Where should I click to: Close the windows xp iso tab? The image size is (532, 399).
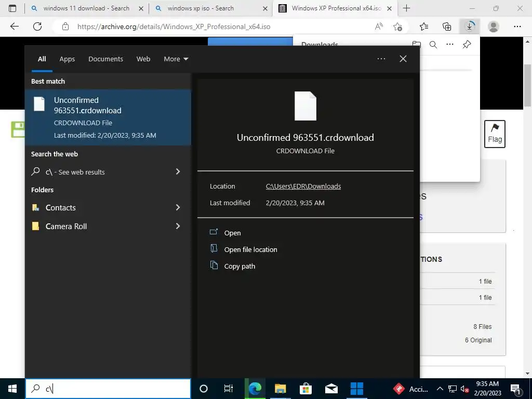coord(265,9)
